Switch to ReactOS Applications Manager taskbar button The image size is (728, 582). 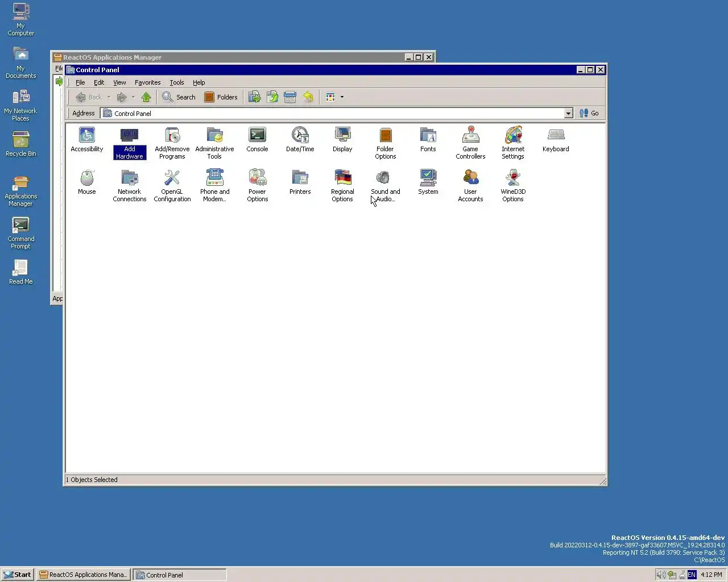click(x=84, y=575)
